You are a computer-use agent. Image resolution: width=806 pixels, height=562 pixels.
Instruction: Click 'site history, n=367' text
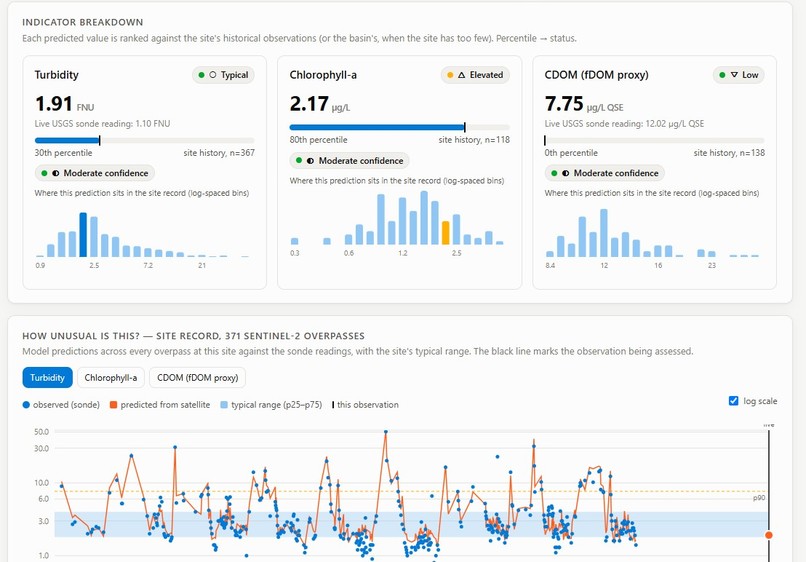coord(219,153)
